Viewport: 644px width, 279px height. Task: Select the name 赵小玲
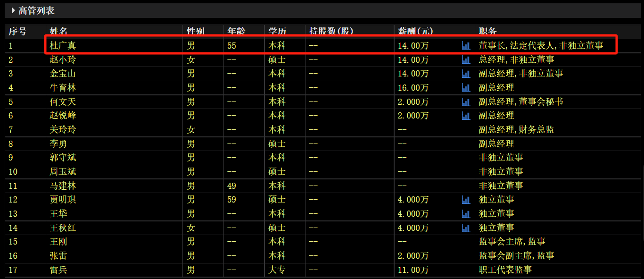pos(63,60)
